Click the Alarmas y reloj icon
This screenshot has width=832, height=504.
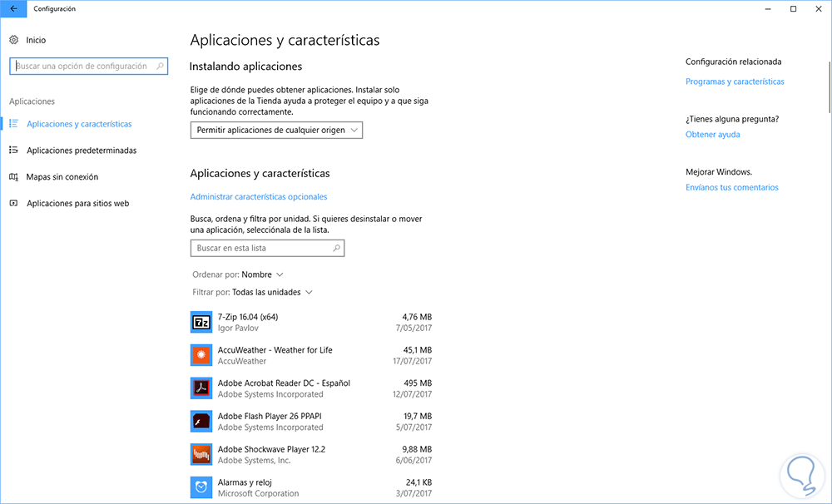coord(201,487)
